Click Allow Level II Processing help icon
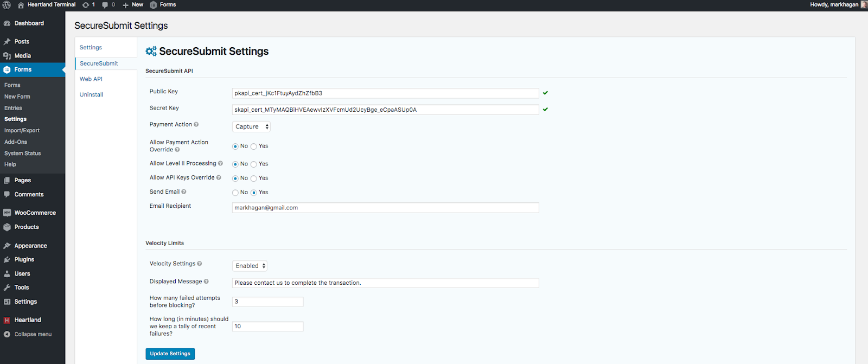The height and width of the screenshot is (364, 868). coord(220,163)
